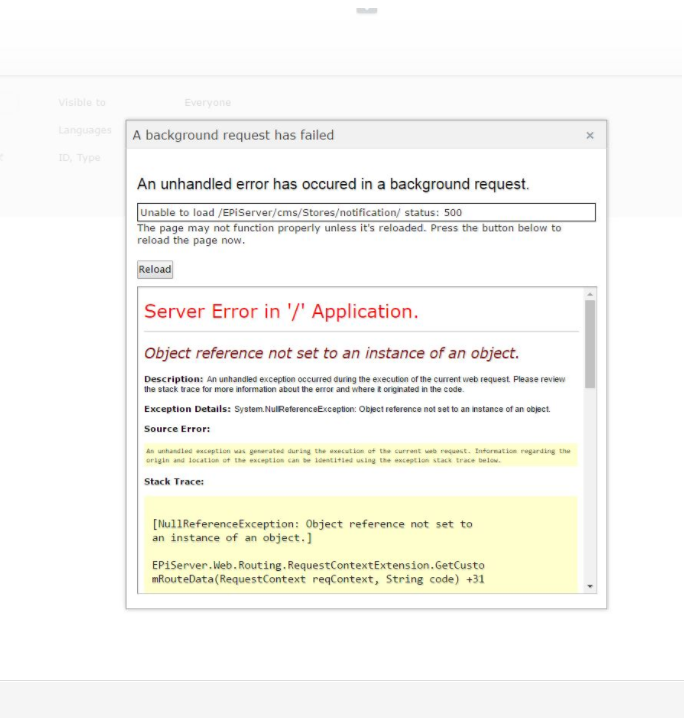Click the Reload button
684x718 pixels.
(x=155, y=269)
